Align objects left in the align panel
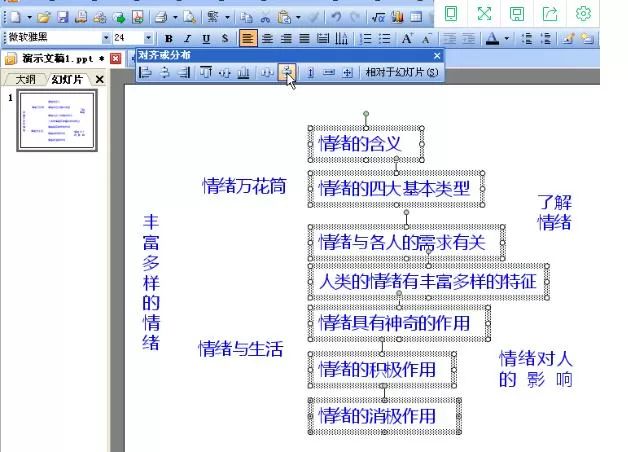The image size is (628, 452). pyautogui.click(x=145, y=72)
